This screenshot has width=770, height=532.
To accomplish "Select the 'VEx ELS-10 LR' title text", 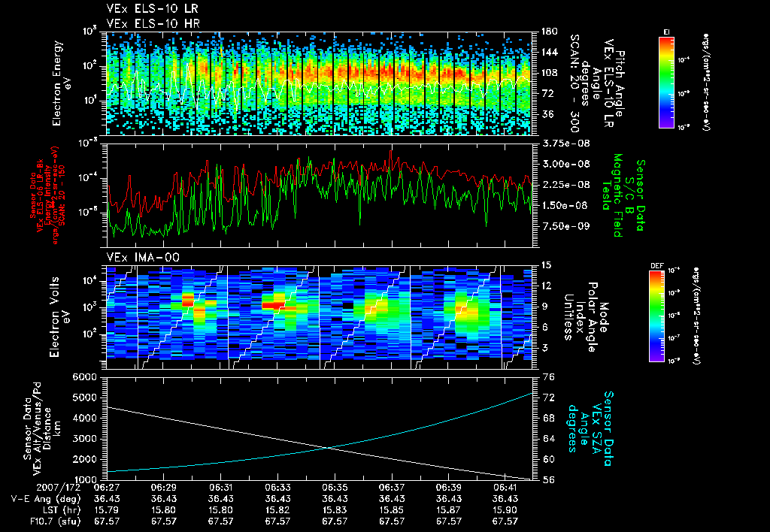I will 152,9.
